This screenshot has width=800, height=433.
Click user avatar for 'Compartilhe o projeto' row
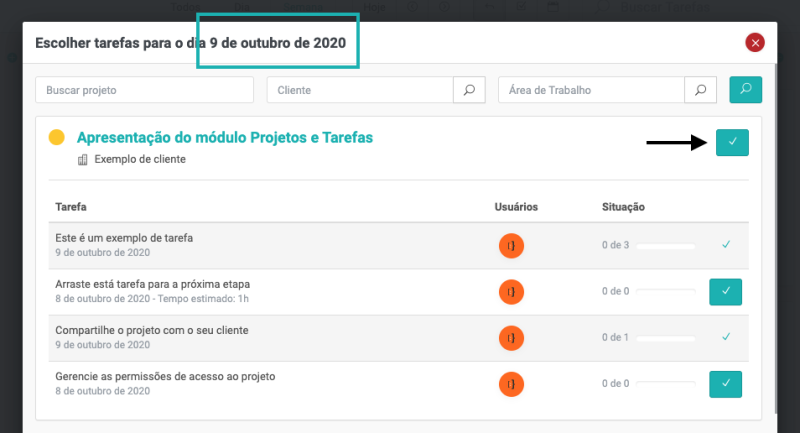512,337
